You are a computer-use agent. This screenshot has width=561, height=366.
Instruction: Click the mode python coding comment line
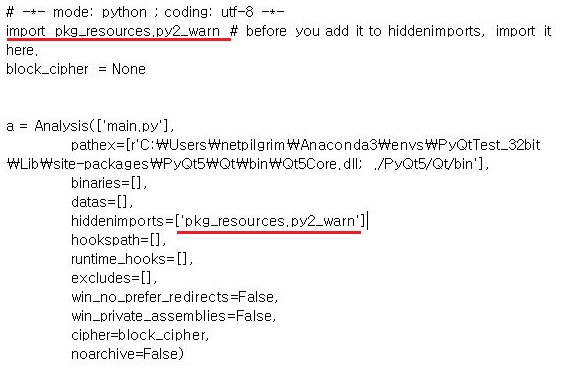click(145, 12)
